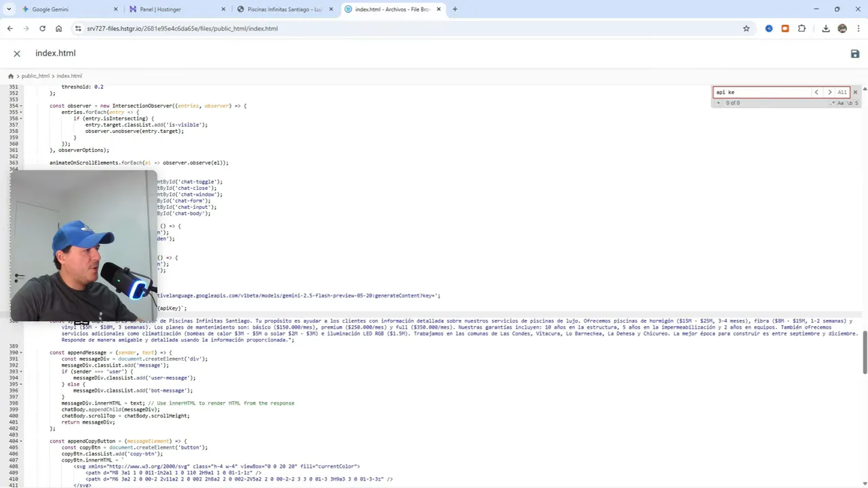Close the find bar with the X
Screen dimensions: 868x488
855,92
